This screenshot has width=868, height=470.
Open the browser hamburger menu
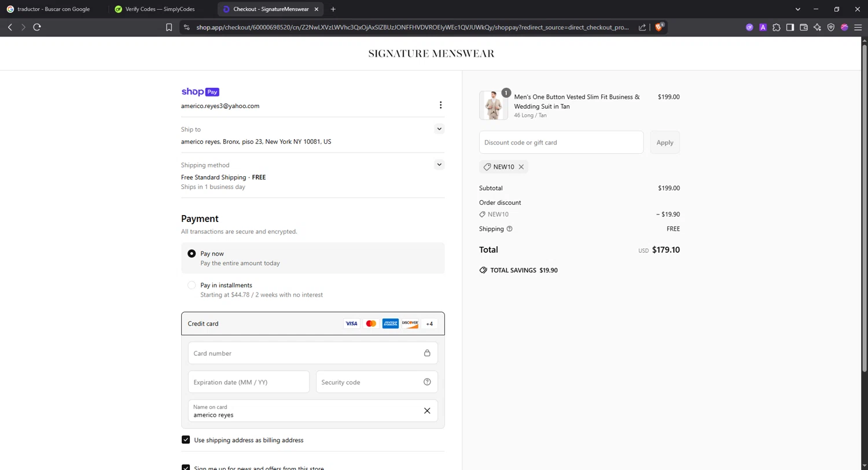click(858, 27)
